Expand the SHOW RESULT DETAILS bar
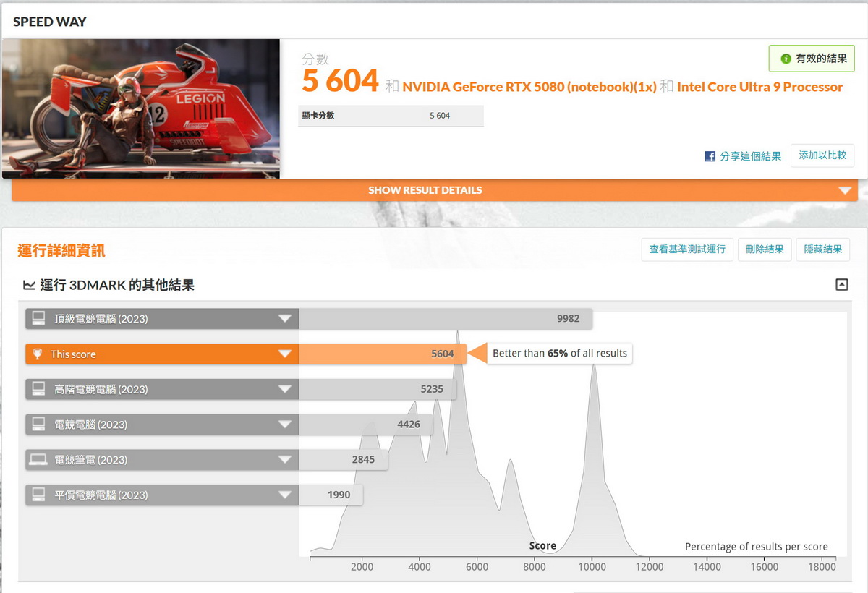 pos(844,190)
